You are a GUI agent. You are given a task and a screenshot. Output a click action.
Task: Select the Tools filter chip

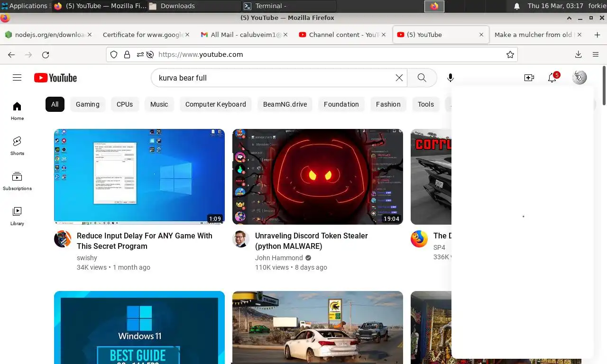(426, 104)
